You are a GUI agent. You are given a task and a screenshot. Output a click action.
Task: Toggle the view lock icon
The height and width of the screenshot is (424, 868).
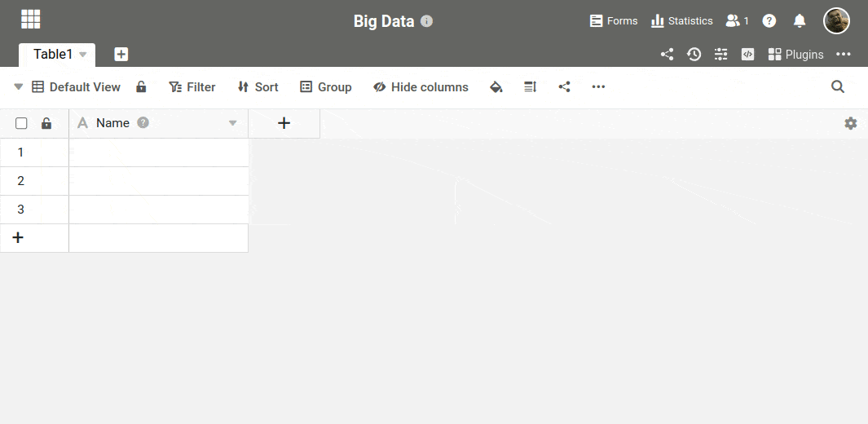tap(141, 87)
